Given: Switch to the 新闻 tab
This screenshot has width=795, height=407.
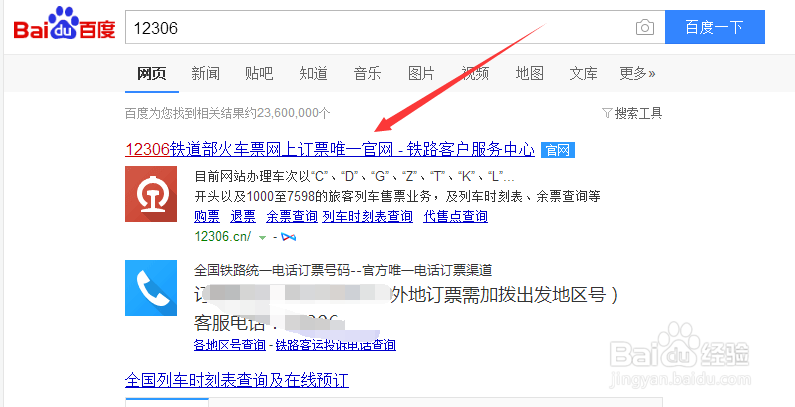Looking at the screenshot, I should click(205, 73).
